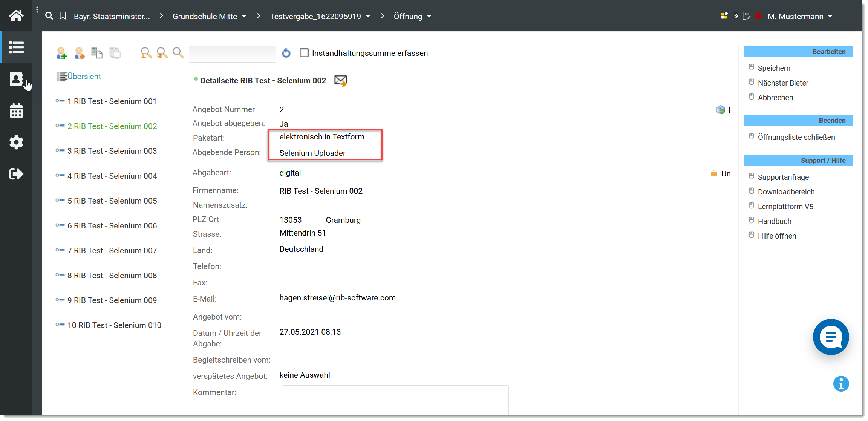Open the contacts icon in the sidebar

[x=16, y=79]
